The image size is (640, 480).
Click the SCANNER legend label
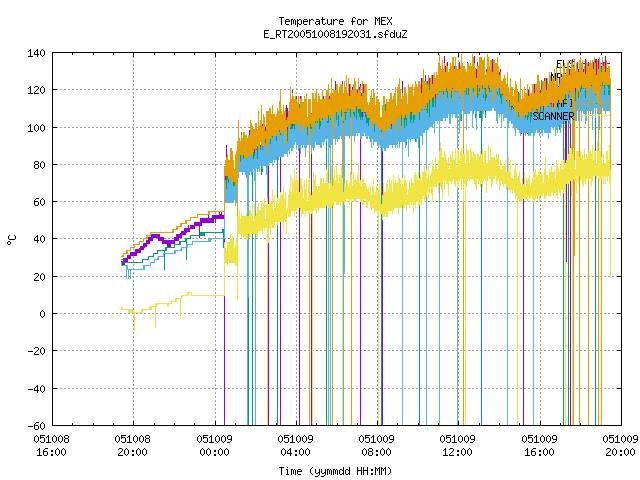553,116
